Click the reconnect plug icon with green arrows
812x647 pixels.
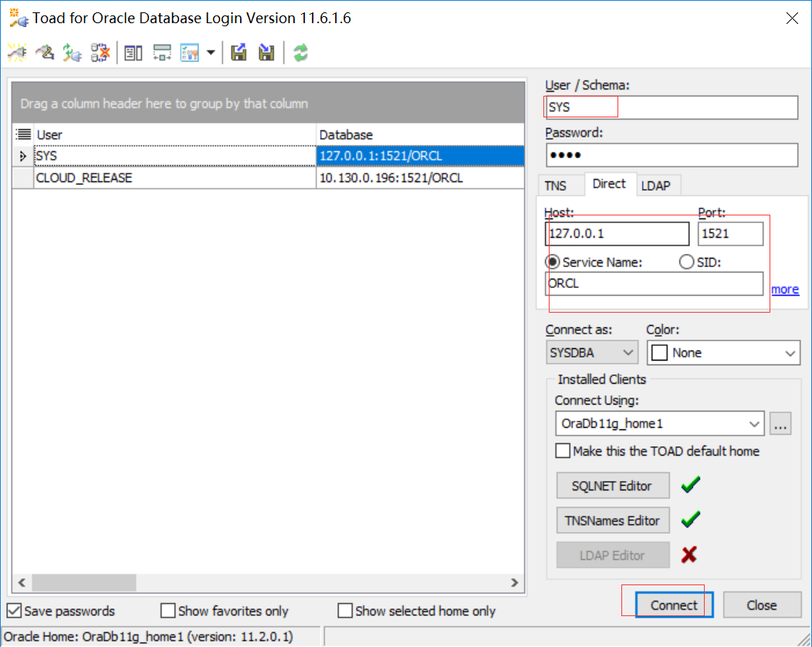coord(72,53)
